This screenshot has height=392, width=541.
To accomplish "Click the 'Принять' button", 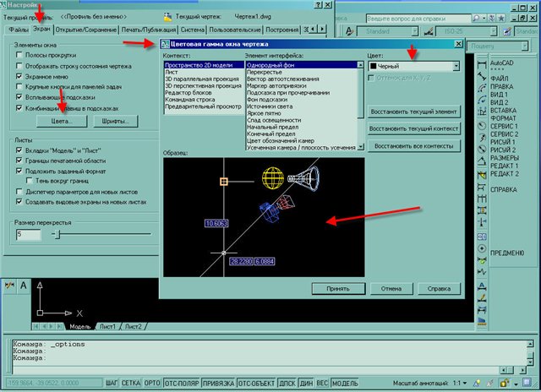I will [x=338, y=289].
